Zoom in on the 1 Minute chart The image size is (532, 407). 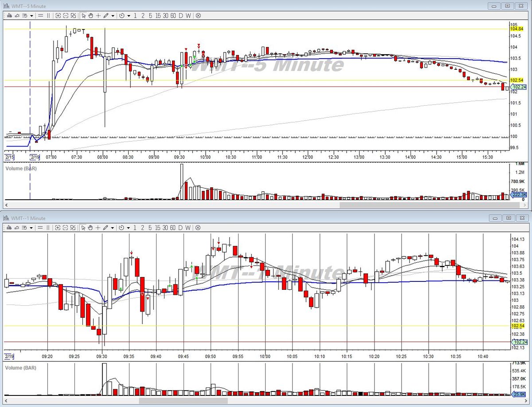click(58, 227)
